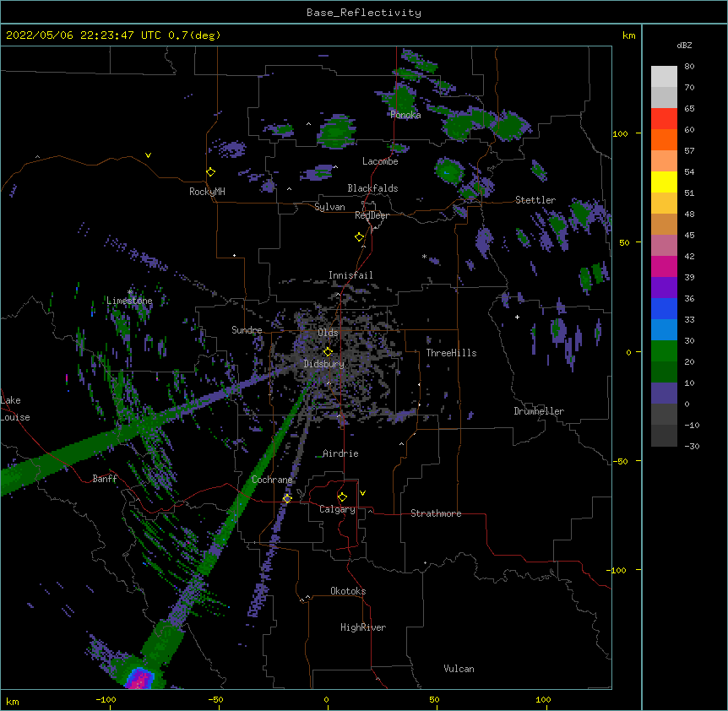Click the Ponoka city label
Screen dimensions: 728x711
coord(405,115)
